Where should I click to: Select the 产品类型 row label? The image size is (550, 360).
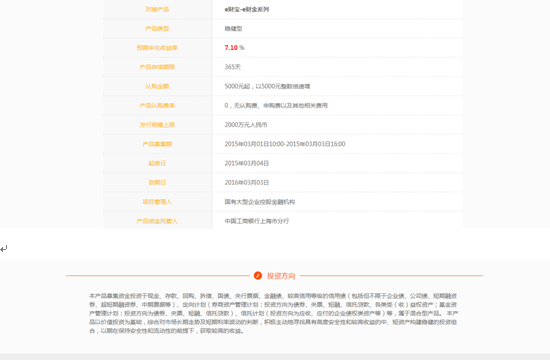157,29
